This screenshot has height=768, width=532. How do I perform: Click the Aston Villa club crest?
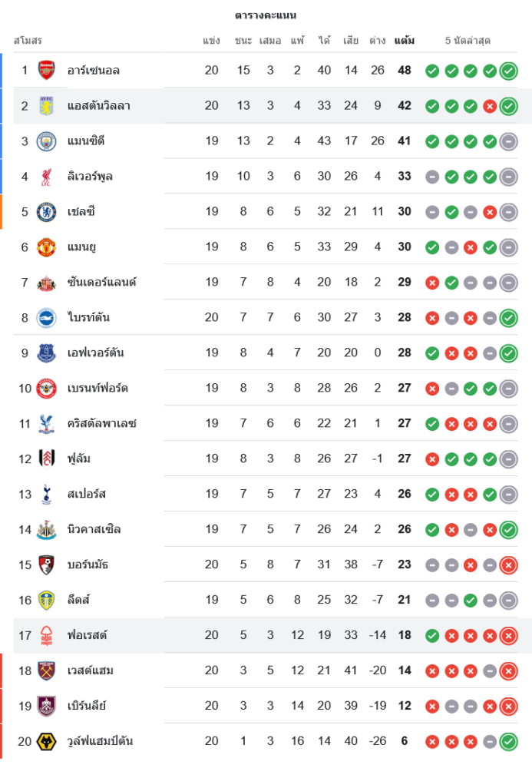pyautogui.click(x=47, y=106)
